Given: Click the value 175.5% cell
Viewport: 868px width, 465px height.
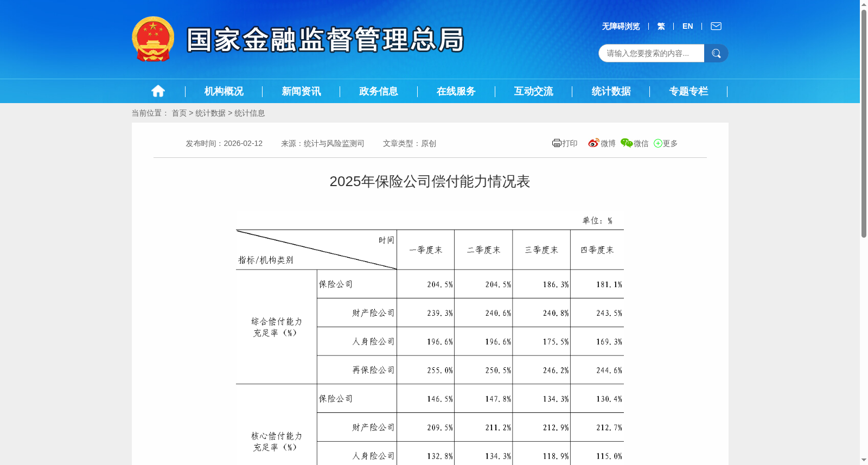Looking at the screenshot, I should click(x=556, y=342).
